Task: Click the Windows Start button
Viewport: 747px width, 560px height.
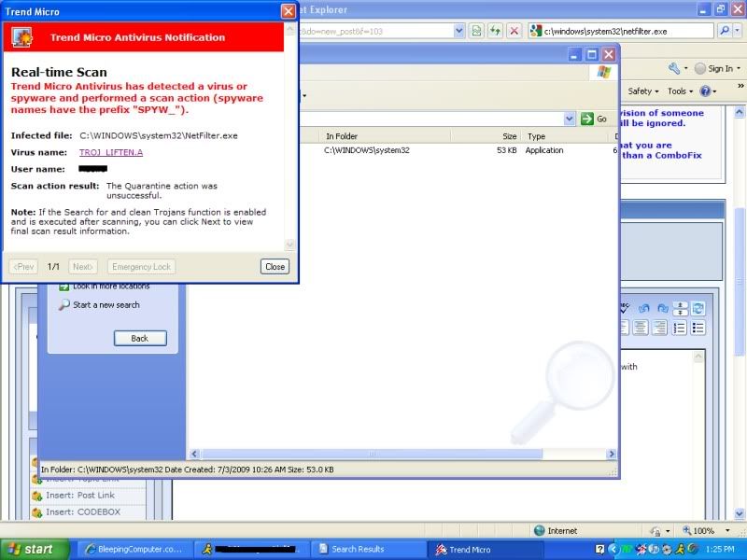Action: [35, 550]
